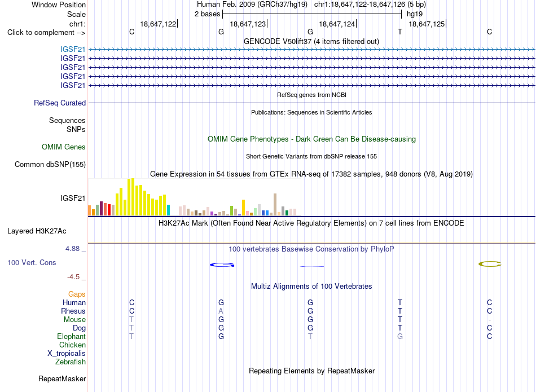Select the Common dbSNP(155) track label

[x=50, y=164]
